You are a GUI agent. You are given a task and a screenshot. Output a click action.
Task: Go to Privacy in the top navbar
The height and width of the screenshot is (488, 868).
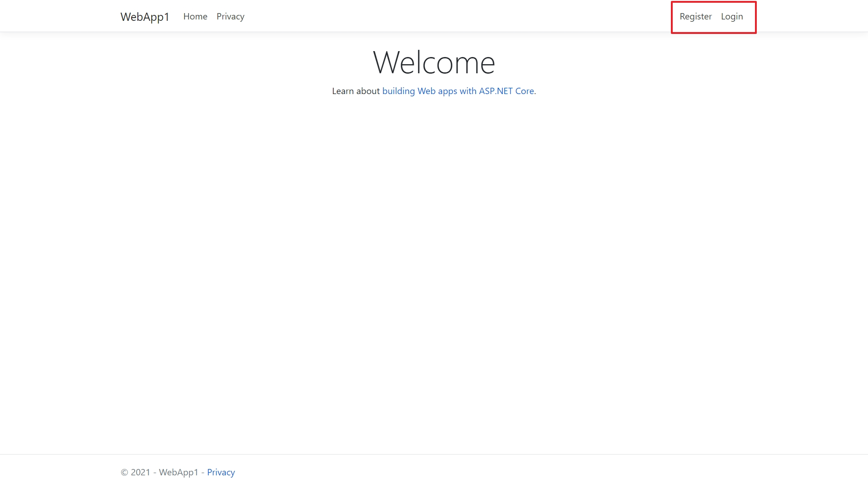click(230, 16)
